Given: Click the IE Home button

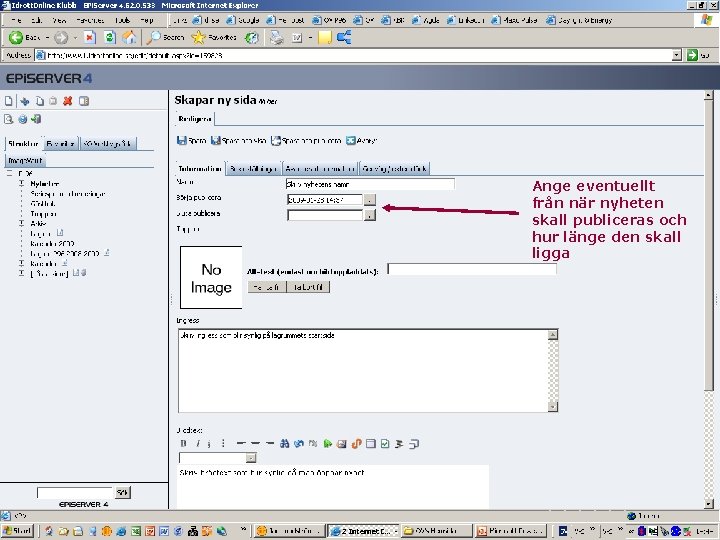Looking at the screenshot, I should pos(129,38).
